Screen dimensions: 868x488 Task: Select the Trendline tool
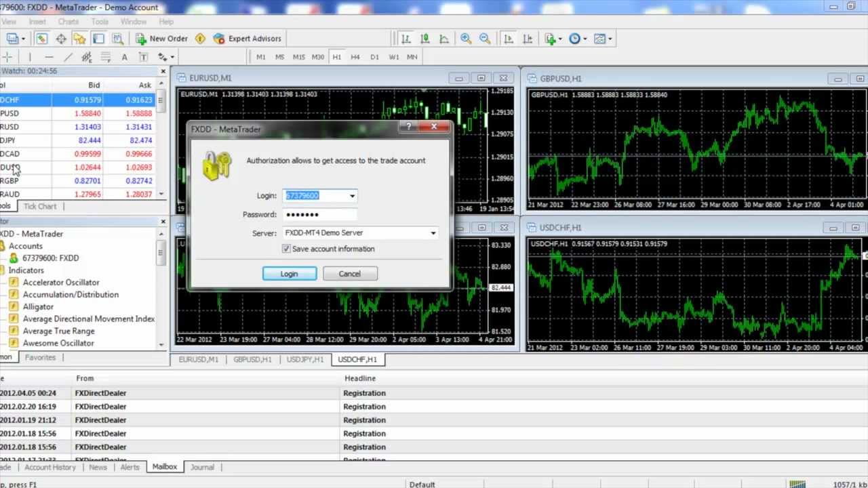[x=68, y=57]
